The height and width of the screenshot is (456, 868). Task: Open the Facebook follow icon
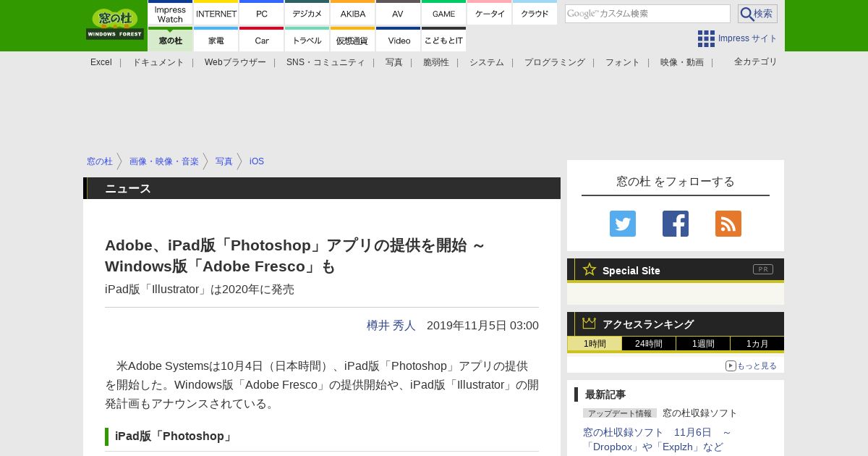tap(676, 224)
